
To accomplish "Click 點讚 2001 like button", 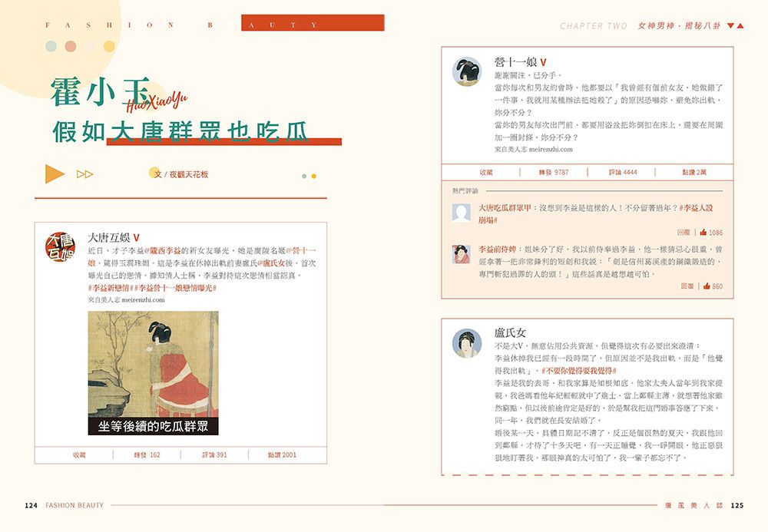I will pyautogui.click(x=282, y=454).
